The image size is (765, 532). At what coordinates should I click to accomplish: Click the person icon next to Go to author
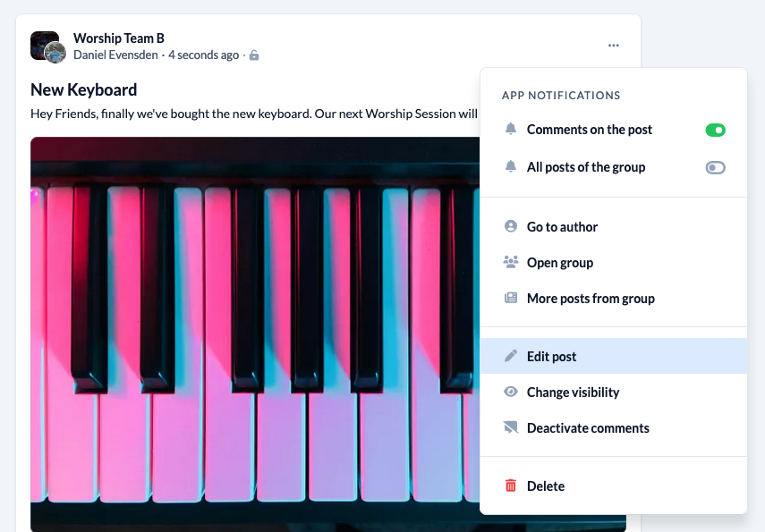[x=510, y=226]
